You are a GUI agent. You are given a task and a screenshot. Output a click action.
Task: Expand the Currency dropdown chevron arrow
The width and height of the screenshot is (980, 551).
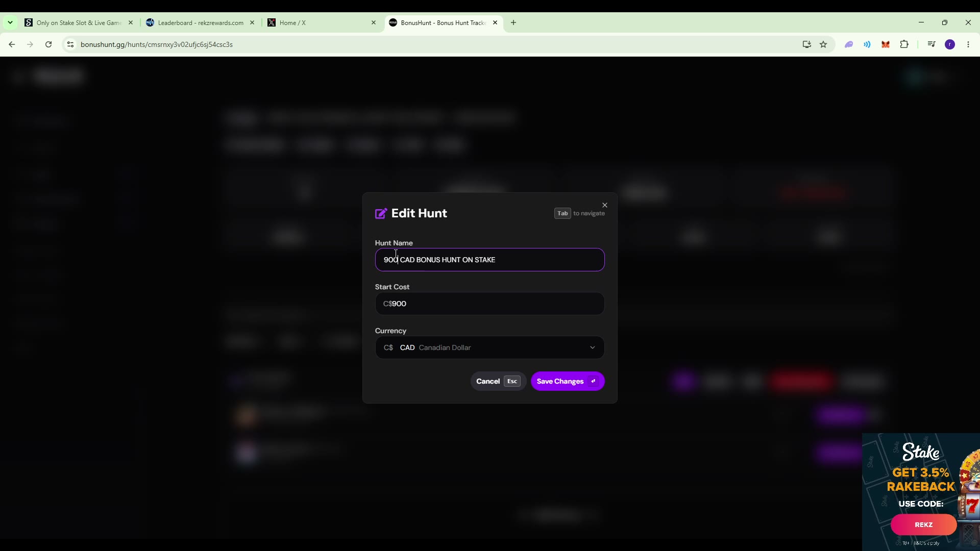click(593, 347)
